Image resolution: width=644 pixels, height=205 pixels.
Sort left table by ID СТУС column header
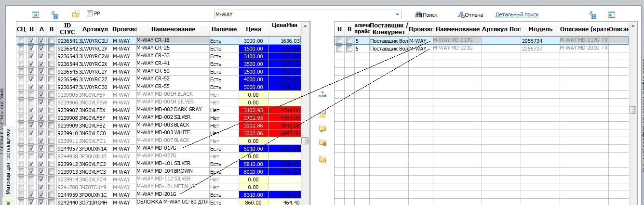[67, 29]
